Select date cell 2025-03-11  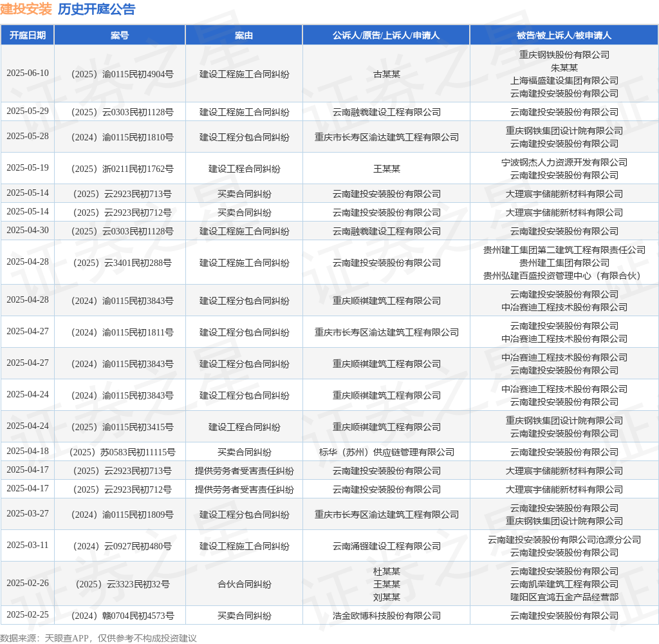(x=28, y=545)
